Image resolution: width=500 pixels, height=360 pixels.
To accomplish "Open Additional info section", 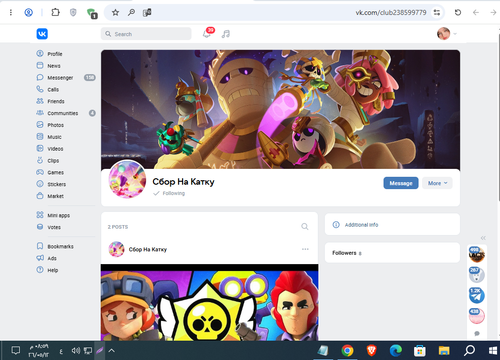I will [x=392, y=225].
